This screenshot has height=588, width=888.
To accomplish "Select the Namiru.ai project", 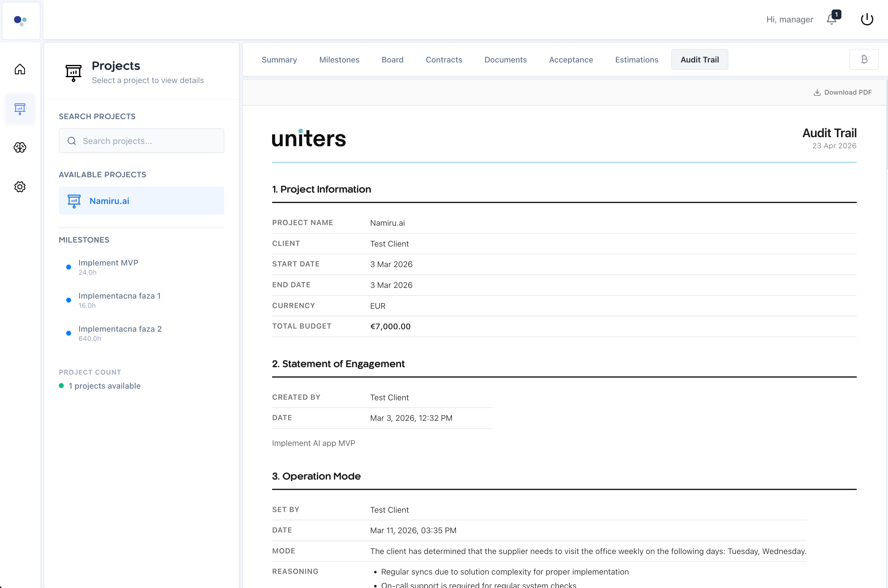I will click(x=142, y=201).
